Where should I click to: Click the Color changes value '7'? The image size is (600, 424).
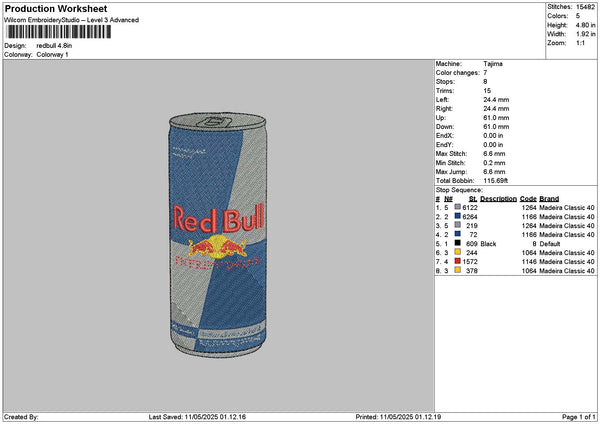click(485, 73)
